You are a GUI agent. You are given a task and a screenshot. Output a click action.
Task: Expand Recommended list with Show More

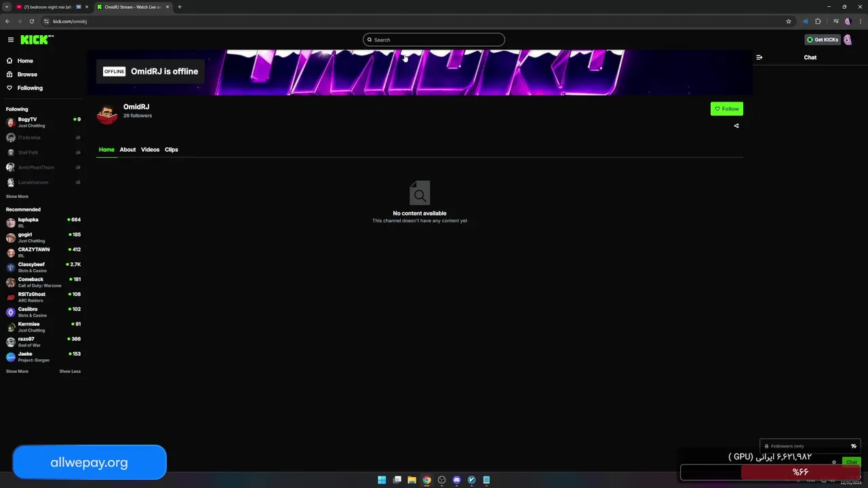click(x=17, y=371)
